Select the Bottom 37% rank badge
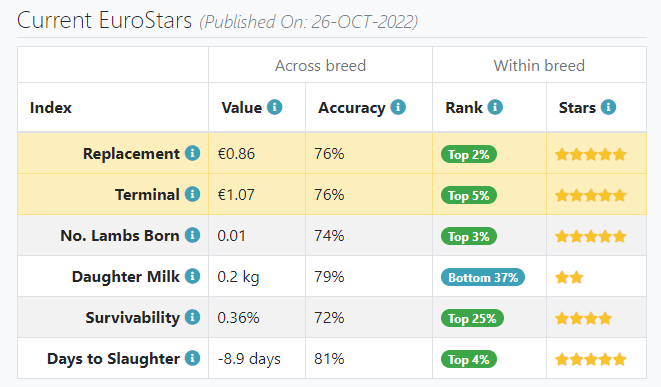 (483, 277)
